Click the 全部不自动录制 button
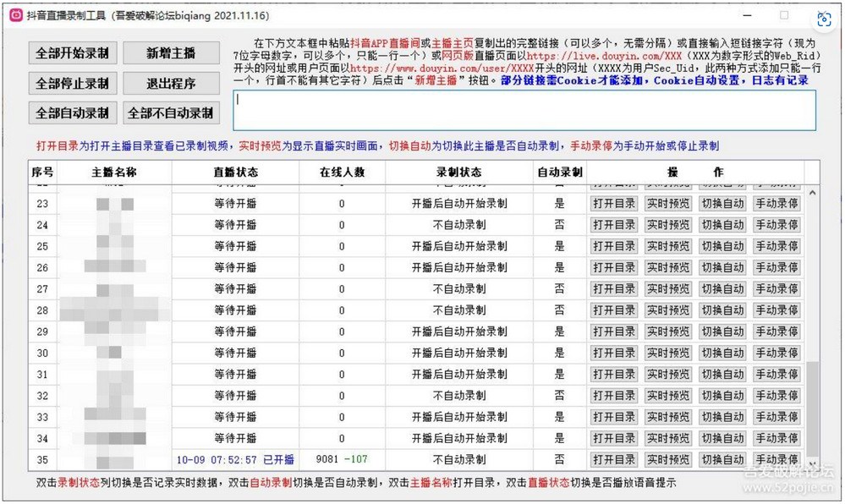Image resolution: width=845 pixels, height=504 pixels. tap(171, 113)
